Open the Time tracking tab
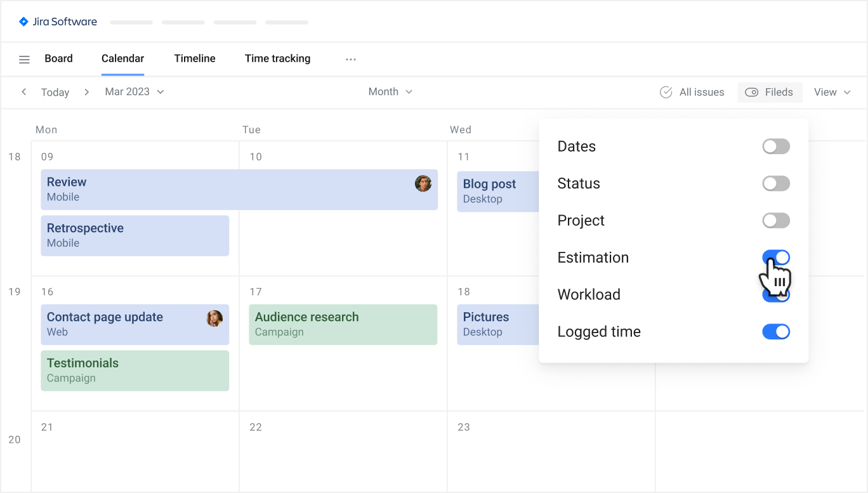The width and height of the screenshot is (868, 493). (x=277, y=58)
